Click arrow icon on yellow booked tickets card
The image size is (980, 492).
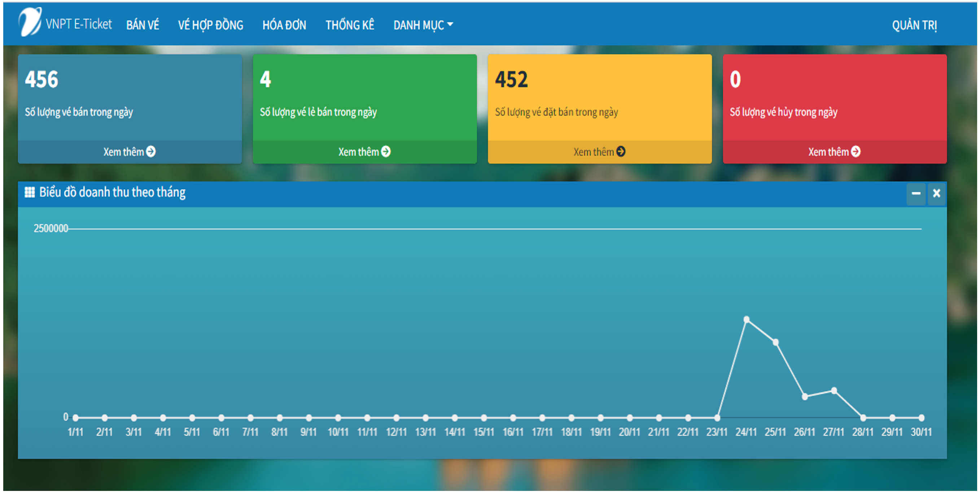point(621,152)
